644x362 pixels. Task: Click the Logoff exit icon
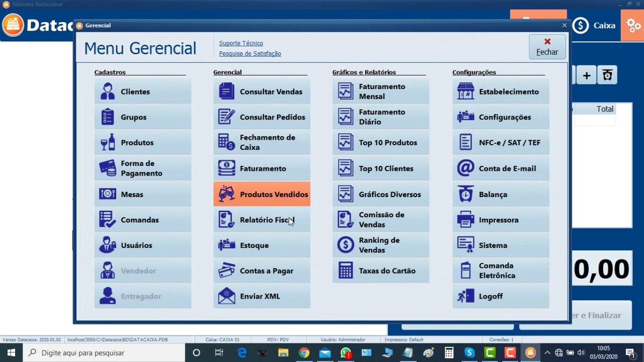click(465, 296)
